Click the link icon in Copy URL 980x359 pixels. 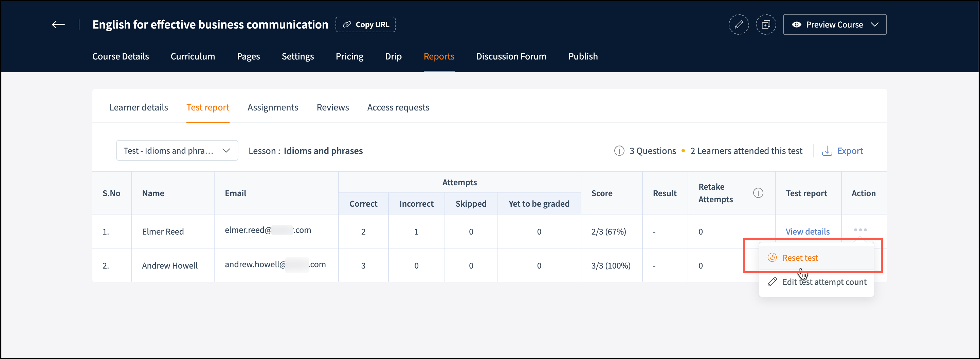pyautogui.click(x=347, y=25)
